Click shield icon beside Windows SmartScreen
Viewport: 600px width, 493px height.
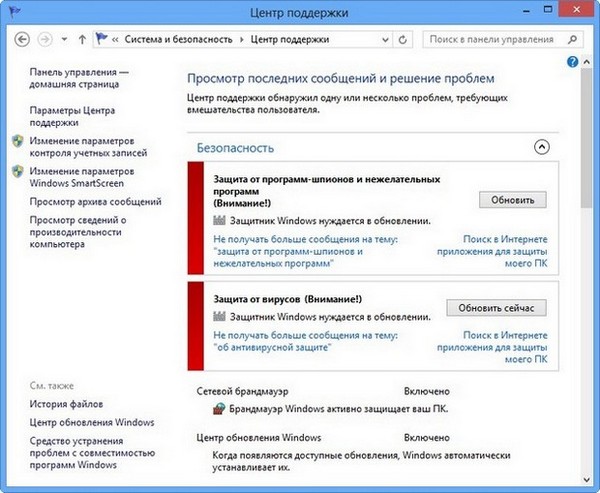18,171
